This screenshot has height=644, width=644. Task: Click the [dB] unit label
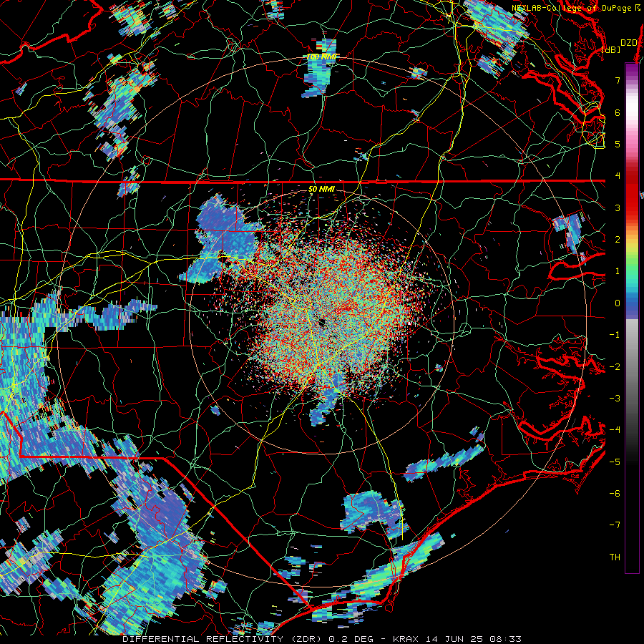pos(610,50)
